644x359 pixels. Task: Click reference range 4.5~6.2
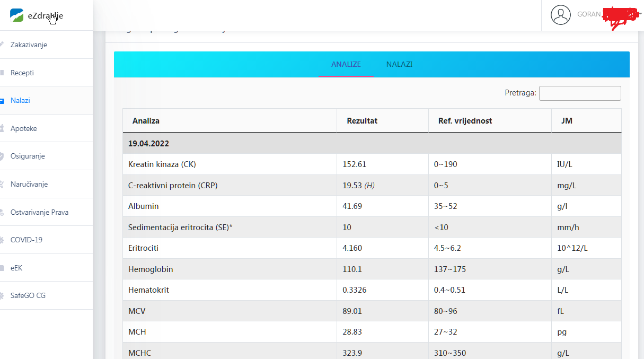click(448, 248)
